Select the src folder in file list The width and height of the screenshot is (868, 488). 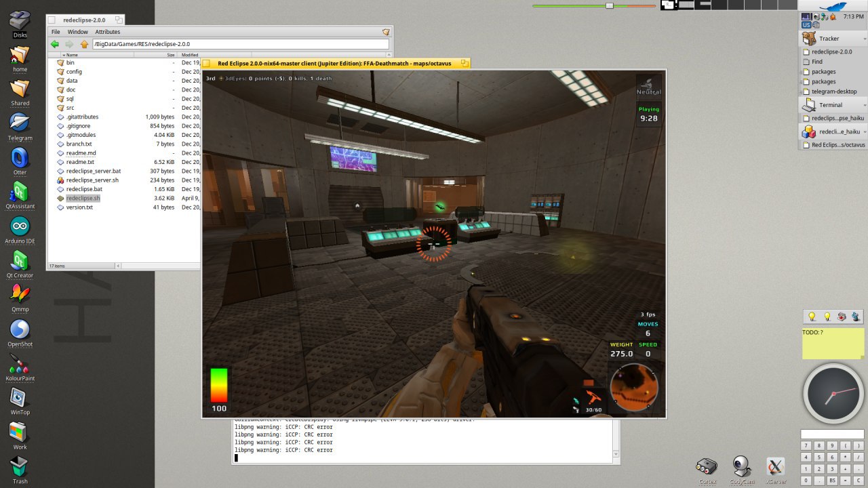click(70, 108)
